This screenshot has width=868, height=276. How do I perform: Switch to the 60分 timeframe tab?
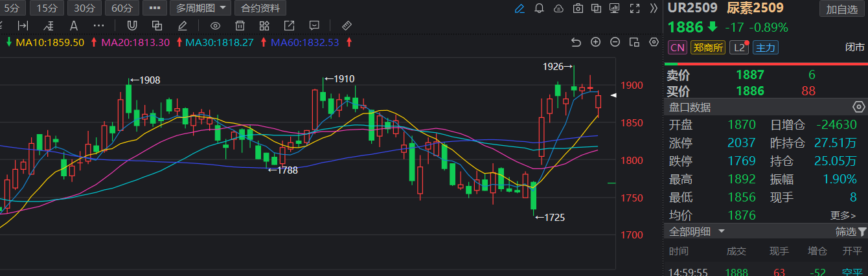122,8
